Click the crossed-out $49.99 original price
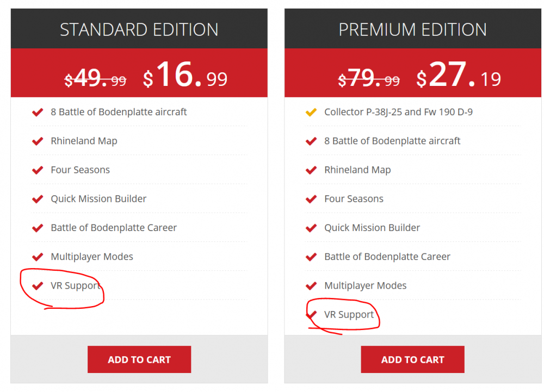This screenshot has width=544, height=392. tap(95, 79)
